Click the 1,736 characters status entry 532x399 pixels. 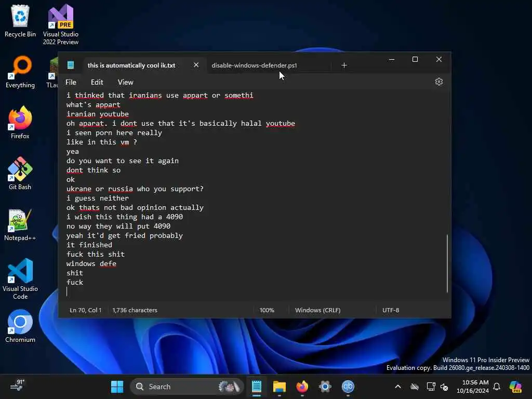point(135,310)
